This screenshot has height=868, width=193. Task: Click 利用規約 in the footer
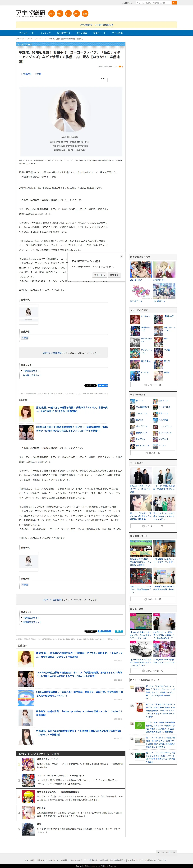tap(64, 860)
